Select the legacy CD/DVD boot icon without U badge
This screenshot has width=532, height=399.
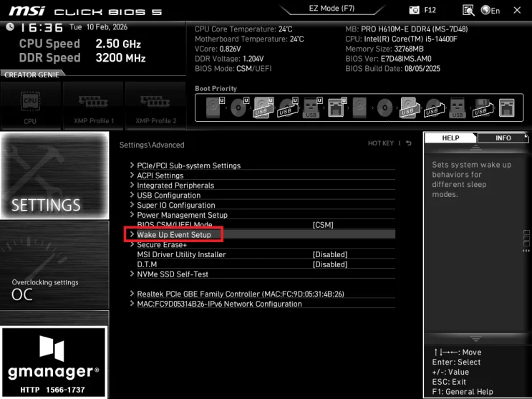385,108
